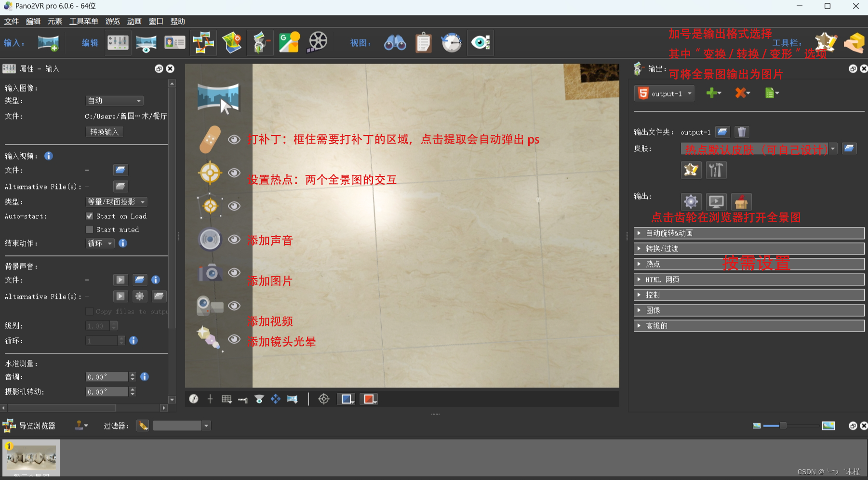
Task: Open the user data card icon
Action: tap(174, 43)
